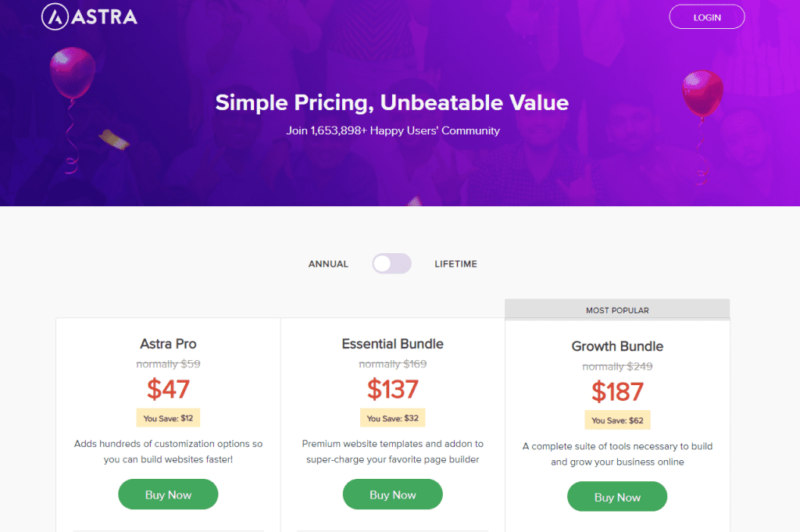Click the Simple Pricing, Unbeatable Value heading
Screen dimensions: 800x532
point(392,102)
